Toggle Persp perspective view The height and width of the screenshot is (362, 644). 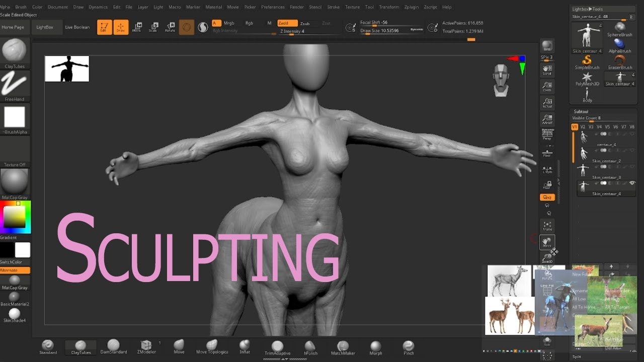(x=547, y=135)
